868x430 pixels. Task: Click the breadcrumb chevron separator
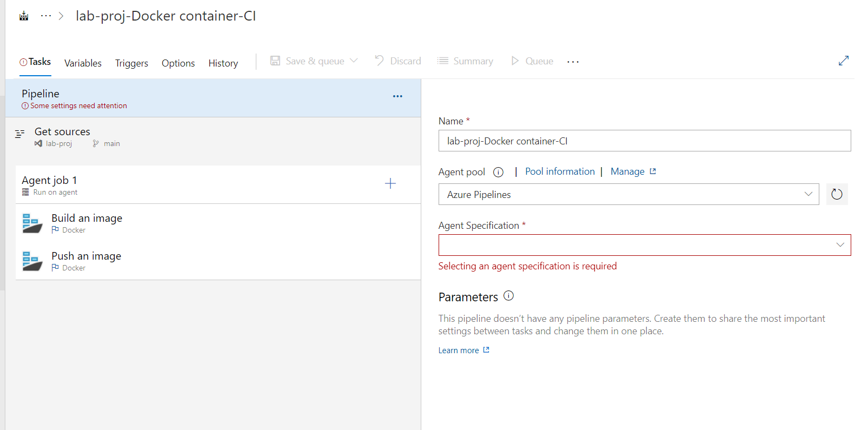point(61,16)
